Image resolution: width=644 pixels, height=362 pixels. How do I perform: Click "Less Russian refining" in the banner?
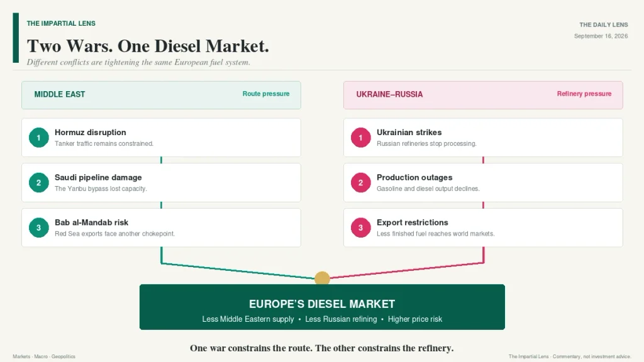coord(341,319)
